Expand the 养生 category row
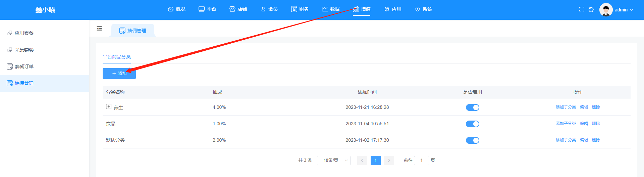The width and height of the screenshot is (644, 177). tap(109, 106)
